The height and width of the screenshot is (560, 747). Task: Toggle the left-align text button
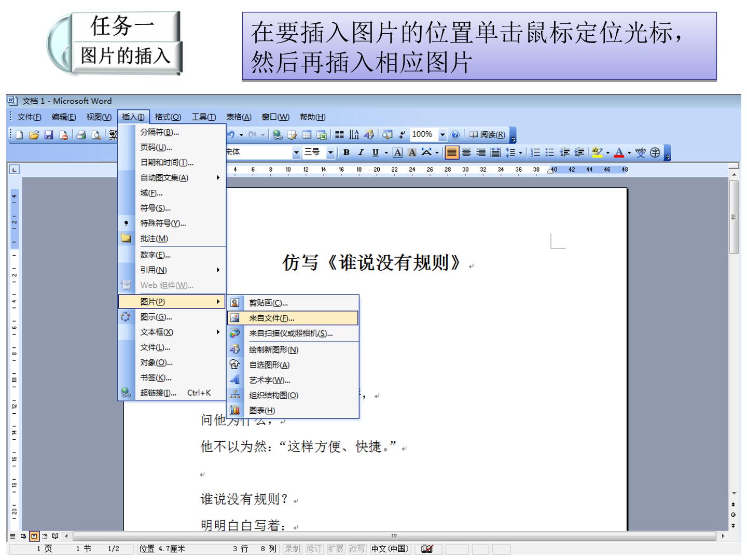pyautogui.click(x=452, y=152)
